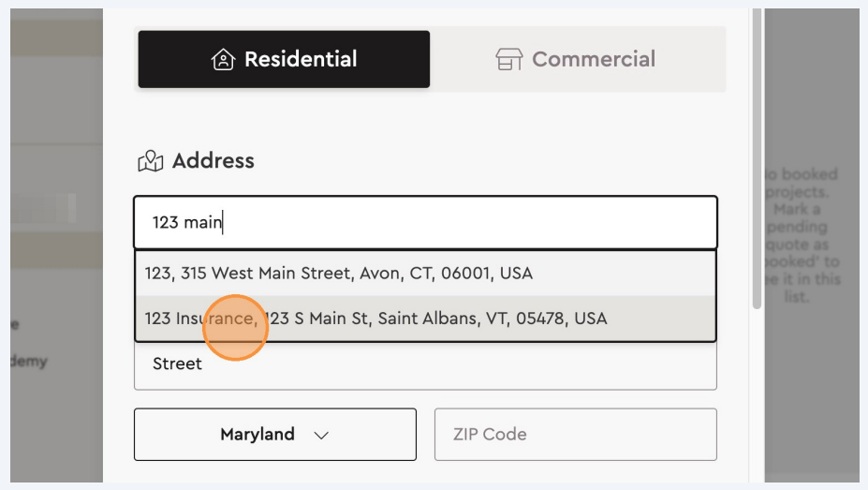The width and height of the screenshot is (868, 490).
Task: Click the empty scrollbar track below thumb
Action: pyautogui.click(x=757, y=393)
